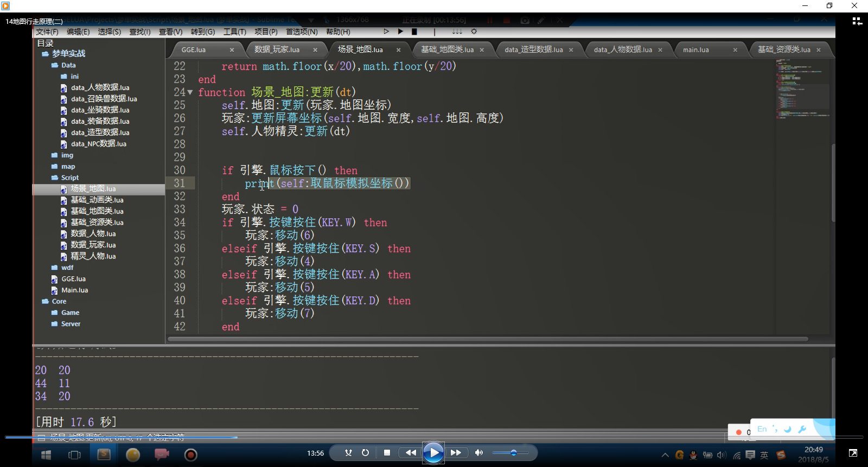
Task: Open the Action Center notifications icon
Action: click(x=750, y=455)
